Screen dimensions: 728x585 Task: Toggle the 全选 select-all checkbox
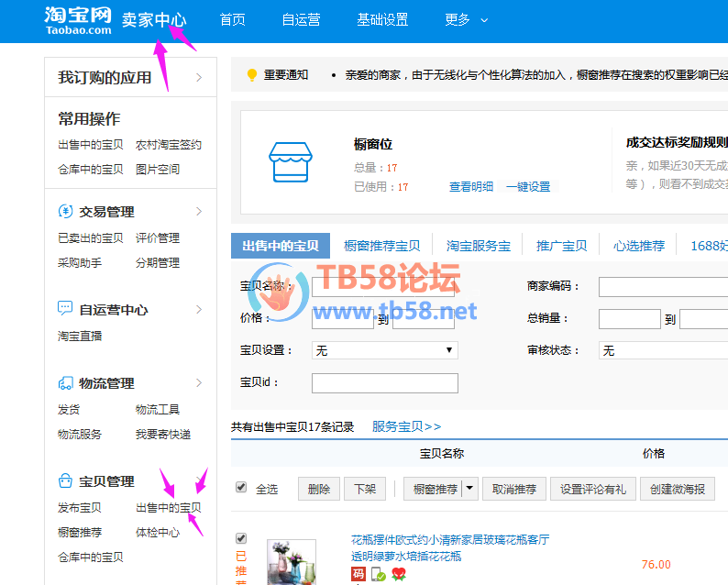coord(241,487)
